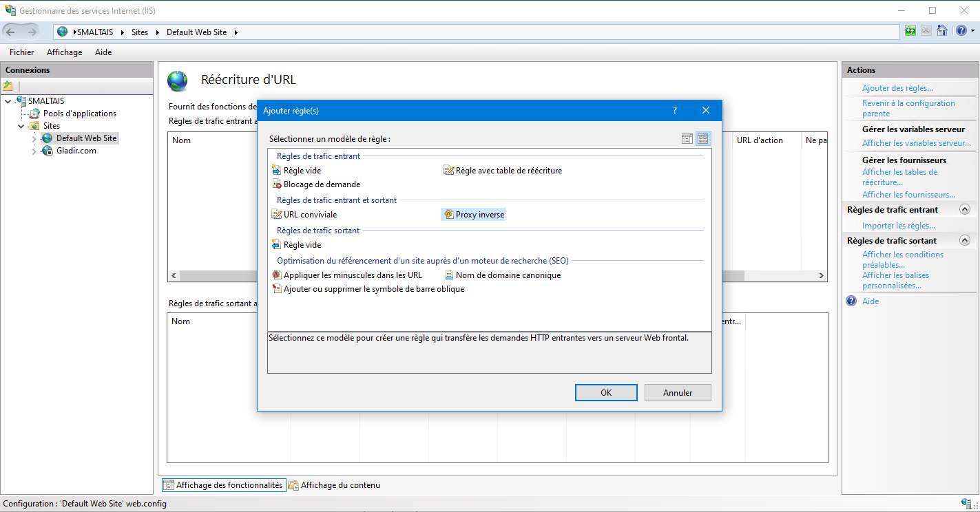Image resolution: width=980 pixels, height=512 pixels.
Task: Click the horizontal scrollbar right arrow
Action: tap(821, 276)
